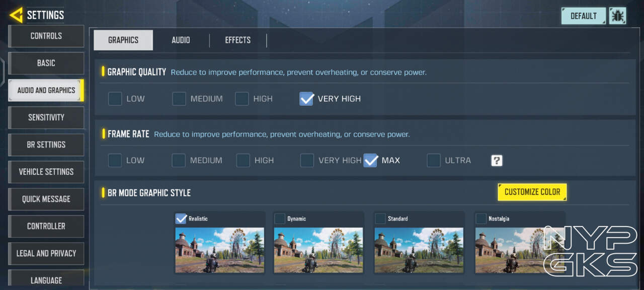644x290 pixels.
Task: Select the Dynamic graphic style checkbox
Action: coord(280,219)
